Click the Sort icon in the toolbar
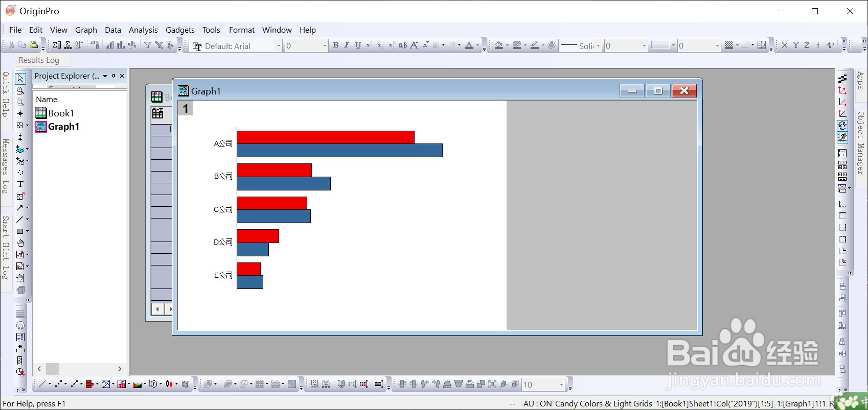 79,45
